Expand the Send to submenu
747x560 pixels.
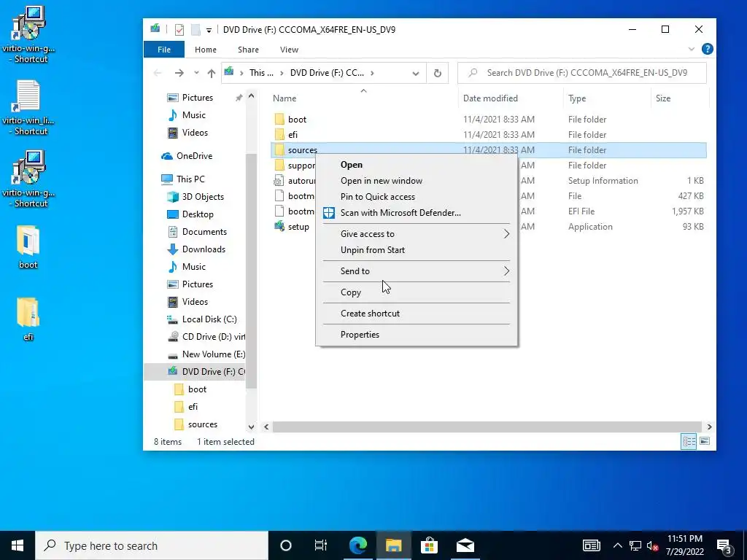tap(417, 271)
